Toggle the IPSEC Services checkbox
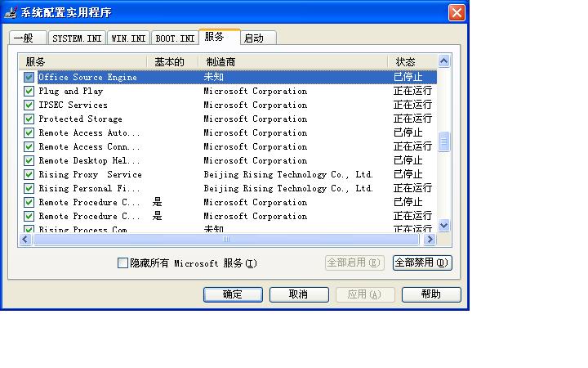Viewport: 588px width, 368px height. (x=29, y=105)
